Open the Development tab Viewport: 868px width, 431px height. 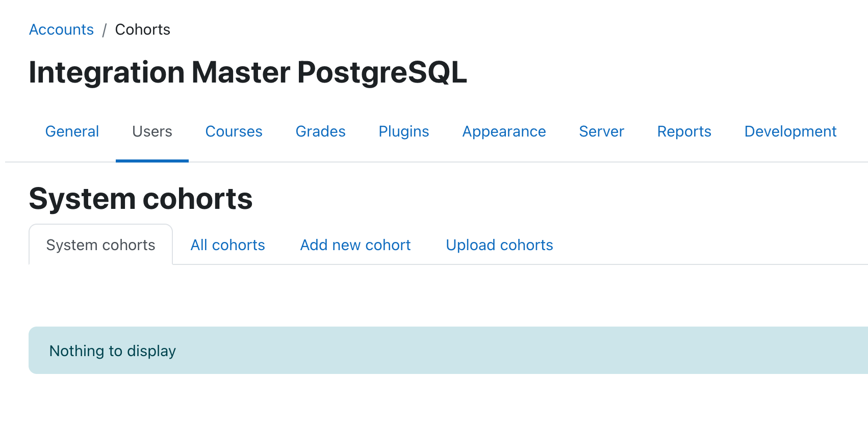click(790, 131)
